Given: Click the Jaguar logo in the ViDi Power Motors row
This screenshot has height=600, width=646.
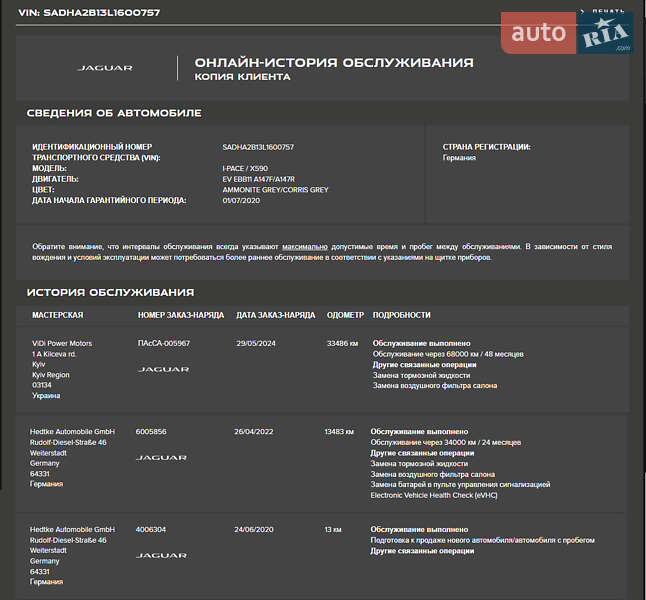Looking at the screenshot, I should 162,369.
